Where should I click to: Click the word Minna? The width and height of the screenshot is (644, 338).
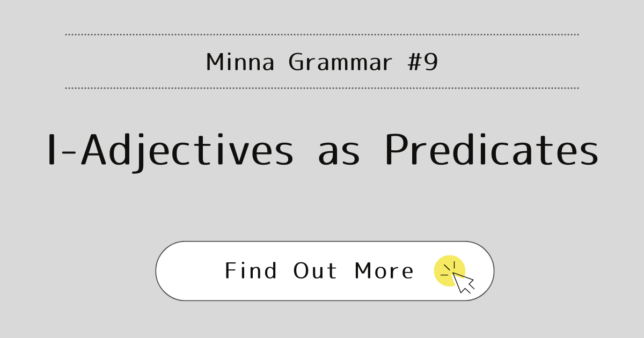pyautogui.click(x=240, y=62)
